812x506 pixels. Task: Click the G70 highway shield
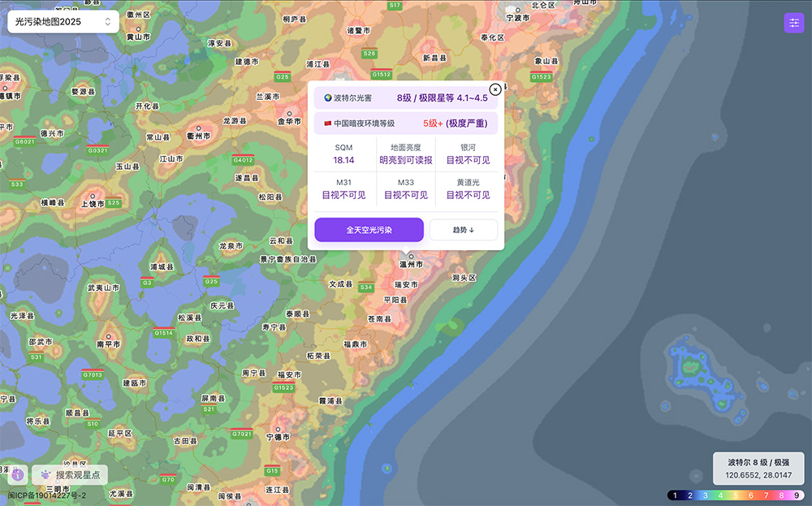(x=168, y=479)
